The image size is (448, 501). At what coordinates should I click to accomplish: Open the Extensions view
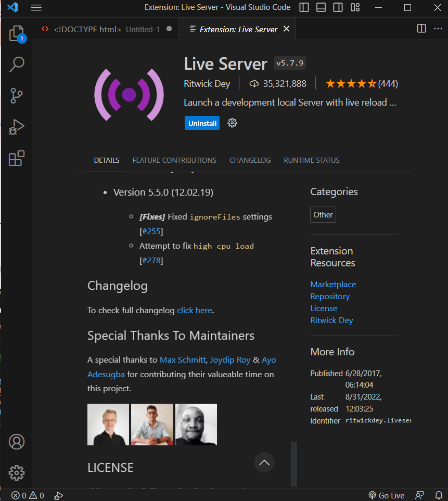pyautogui.click(x=17, y=158)
